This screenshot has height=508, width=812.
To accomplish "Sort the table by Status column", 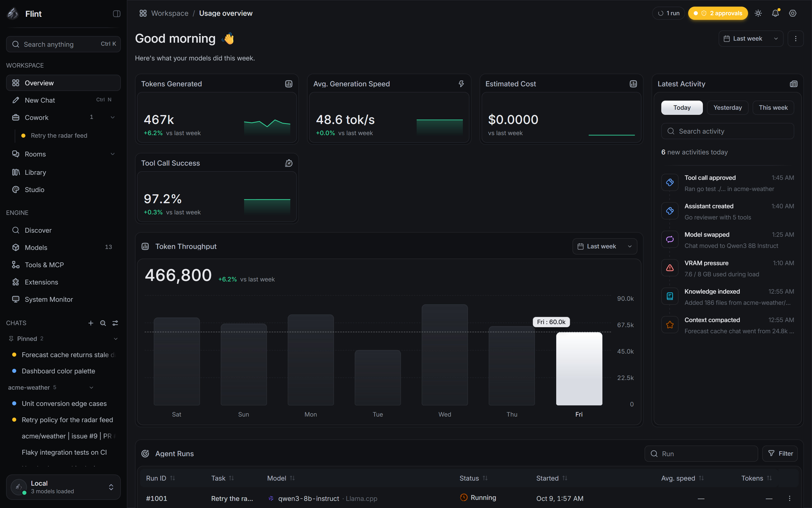I will tap(473, 478).
